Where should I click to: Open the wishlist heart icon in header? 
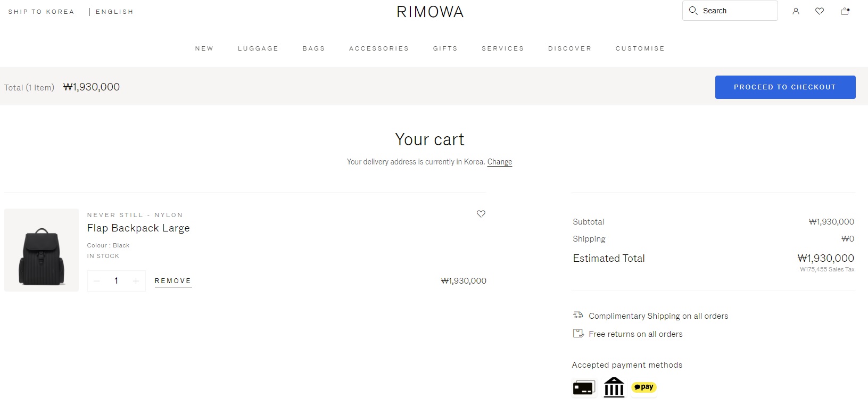pyautogui.click(x=820, y=11)
